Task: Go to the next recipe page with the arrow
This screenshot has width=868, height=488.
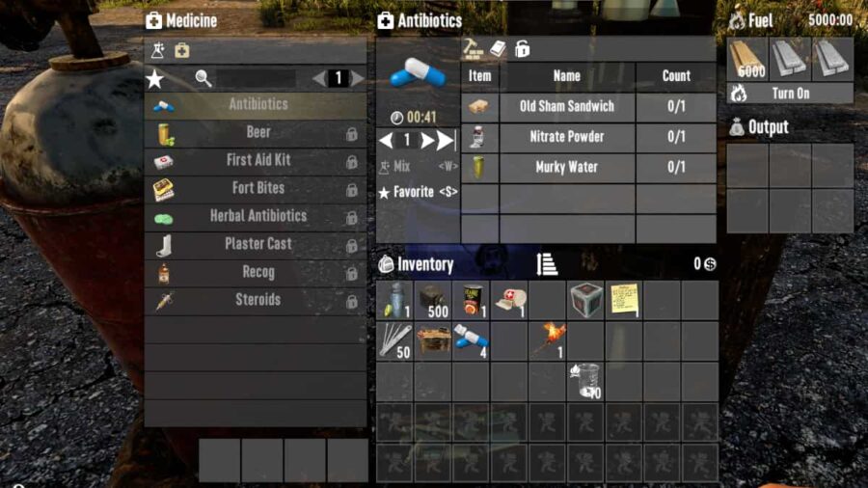Action: 358,78
